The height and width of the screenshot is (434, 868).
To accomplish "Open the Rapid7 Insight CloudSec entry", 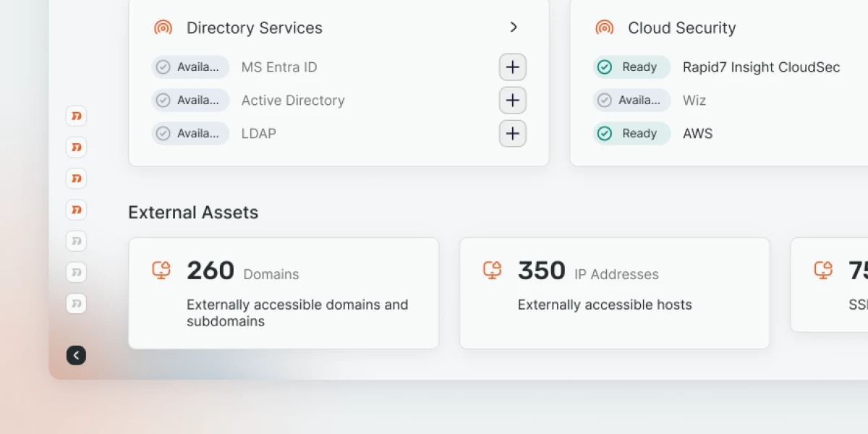I will [761, 67].
